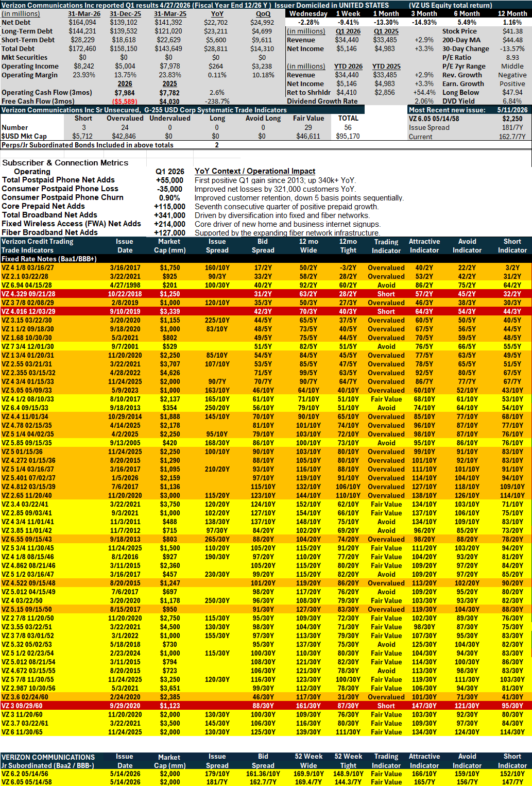Image resolution: width=532 pixels, height=786 pixels.
Task: Click the Q1 2026 revenue column header
Action: (348, 31)
